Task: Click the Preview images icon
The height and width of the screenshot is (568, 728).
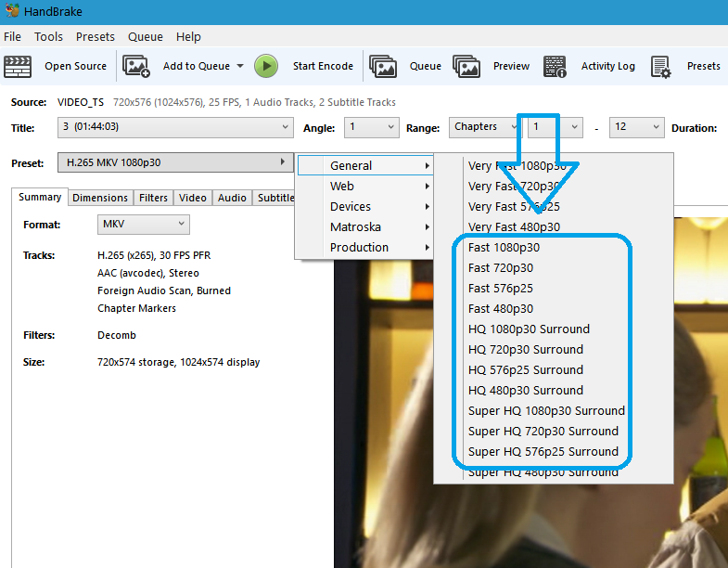Action: point(466,67)
